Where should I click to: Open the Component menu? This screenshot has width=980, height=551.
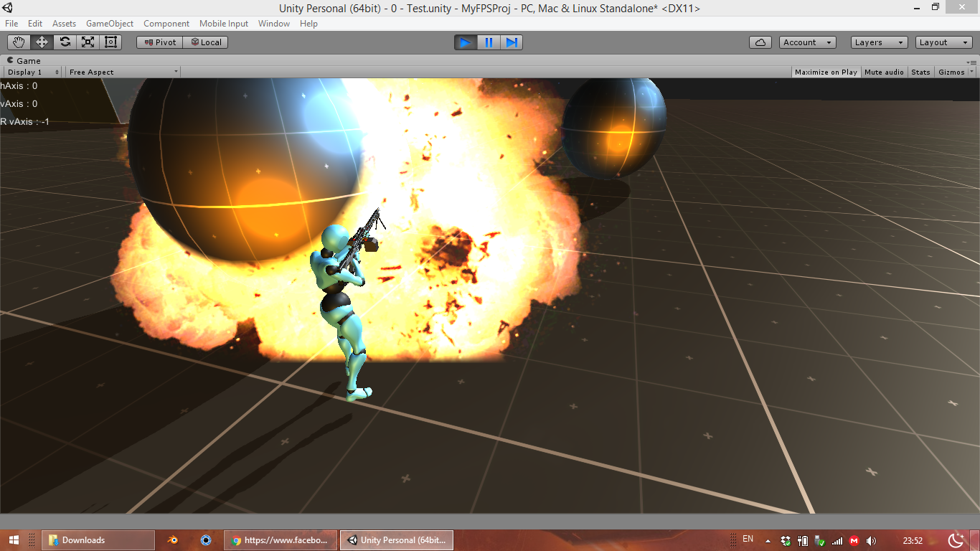166,24
